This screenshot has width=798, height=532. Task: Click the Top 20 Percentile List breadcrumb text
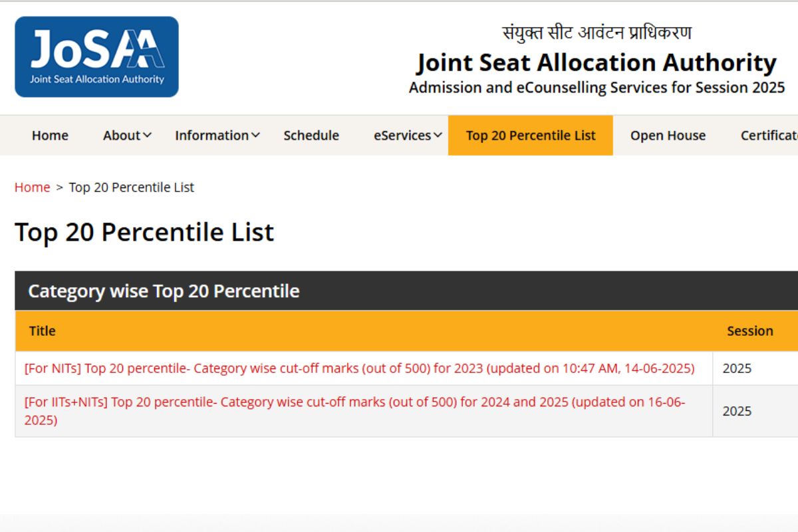[132, 188]
